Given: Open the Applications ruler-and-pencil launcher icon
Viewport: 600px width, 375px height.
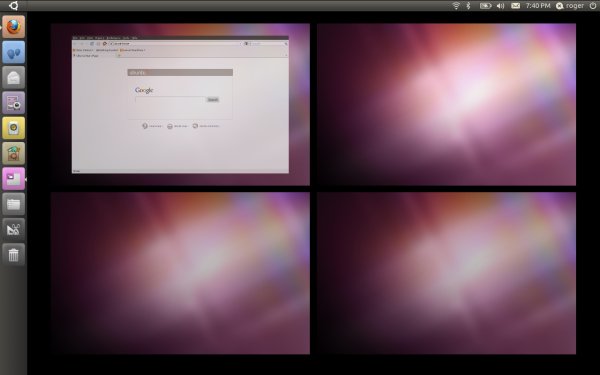Looking at the screenshot, I should click(13, 229).
